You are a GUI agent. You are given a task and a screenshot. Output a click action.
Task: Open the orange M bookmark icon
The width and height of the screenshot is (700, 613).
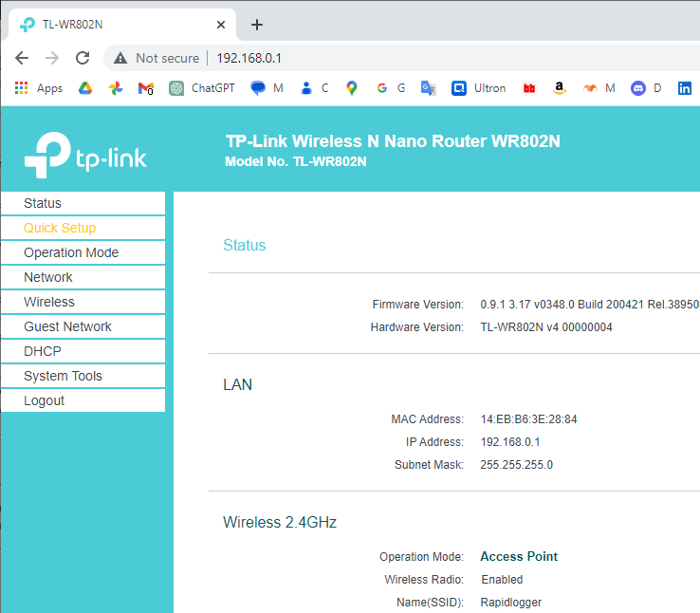(599, 88)
